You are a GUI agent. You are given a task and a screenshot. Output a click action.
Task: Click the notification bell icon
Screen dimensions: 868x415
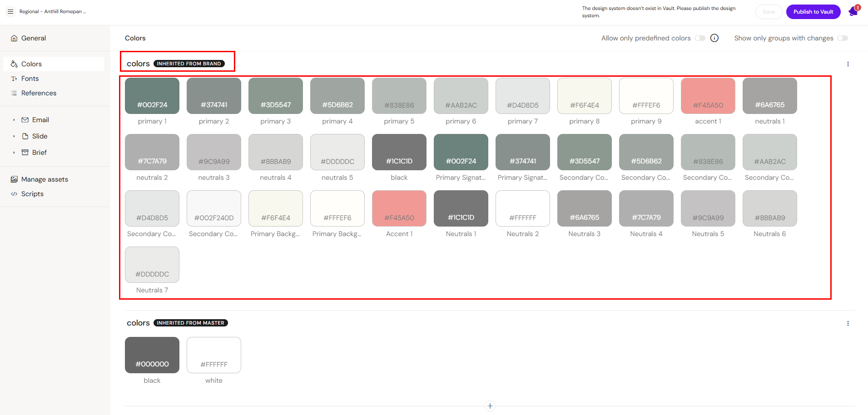click(853, 12)
